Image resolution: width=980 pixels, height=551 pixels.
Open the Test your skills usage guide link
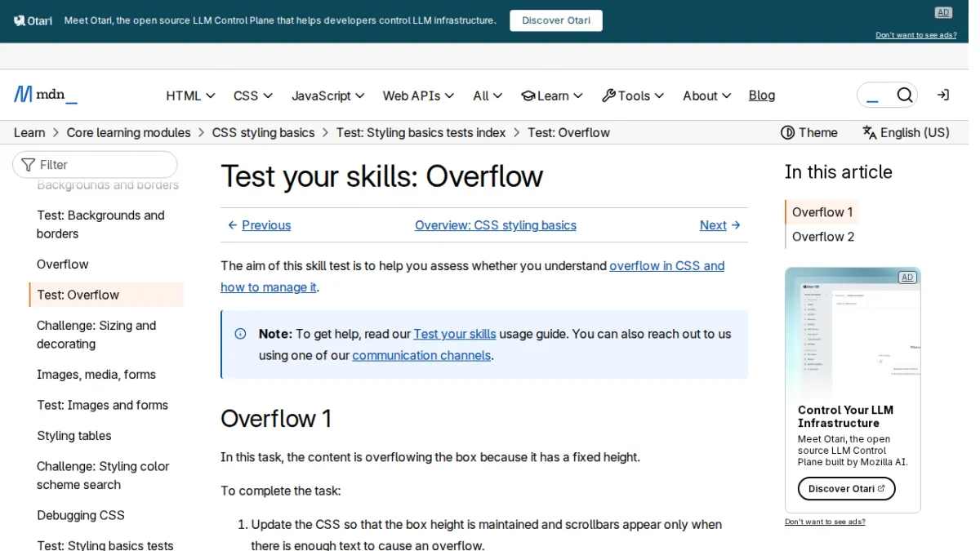[455, 334]
